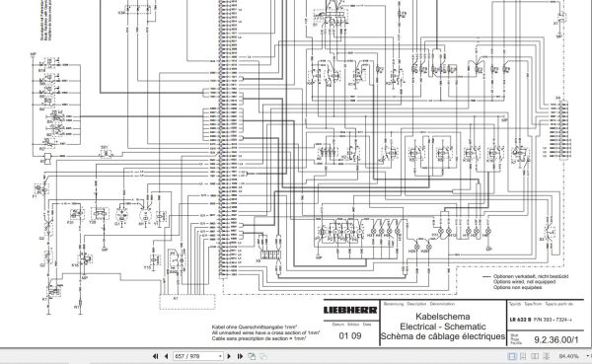Select continuous facing view mode
Viewport: 592px width, 364px height.
(x=546, y=356)
